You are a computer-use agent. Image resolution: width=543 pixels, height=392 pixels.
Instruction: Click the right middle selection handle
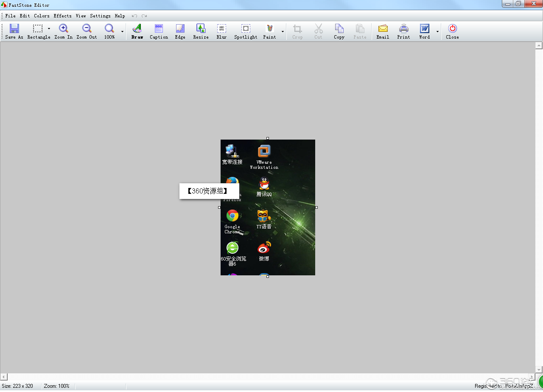pos(316,207)
